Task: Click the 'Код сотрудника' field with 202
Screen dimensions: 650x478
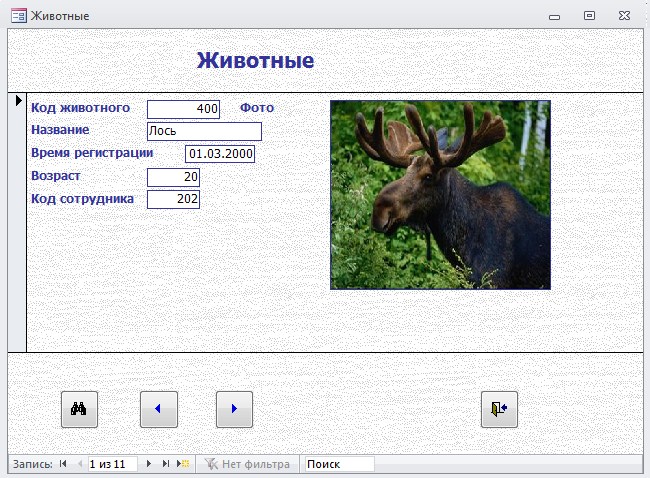Action: point(173,199)
